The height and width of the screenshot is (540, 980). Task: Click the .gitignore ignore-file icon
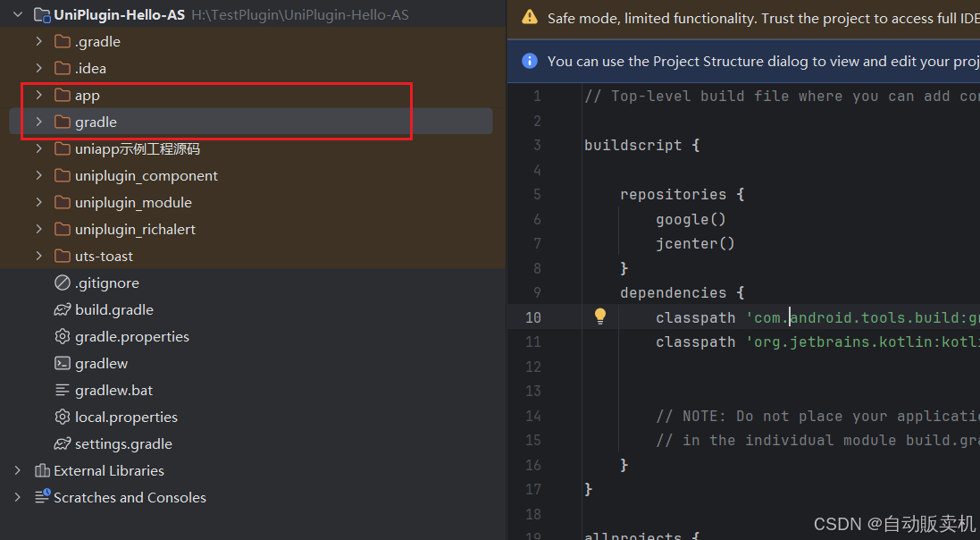point(62,283)
